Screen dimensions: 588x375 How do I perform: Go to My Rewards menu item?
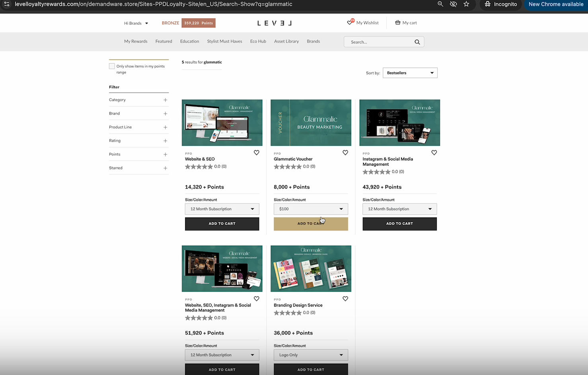click(136, 41)
